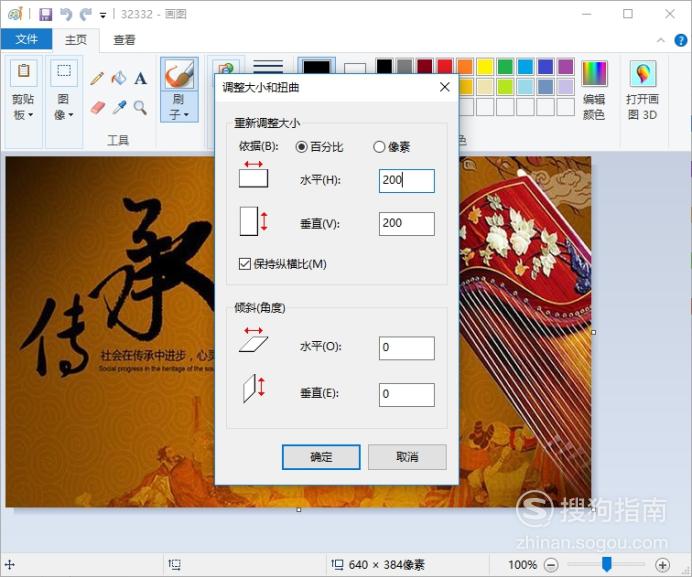Select Pixels radio button
Viewport: 692px width, 577px height.
point(379,147)
